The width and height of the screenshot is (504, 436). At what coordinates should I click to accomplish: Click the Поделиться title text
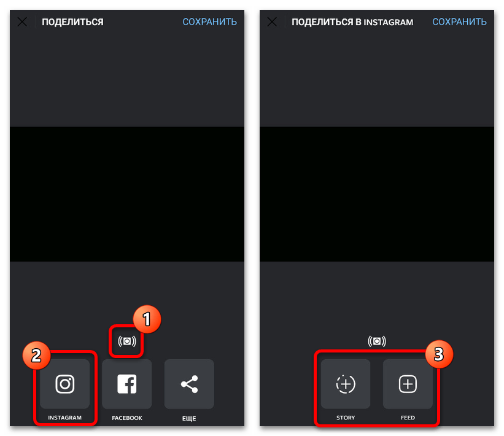tap(72, 22)
